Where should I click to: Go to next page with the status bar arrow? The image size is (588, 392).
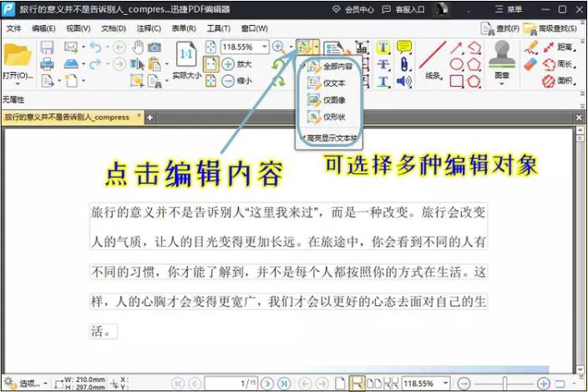(267, 384)
